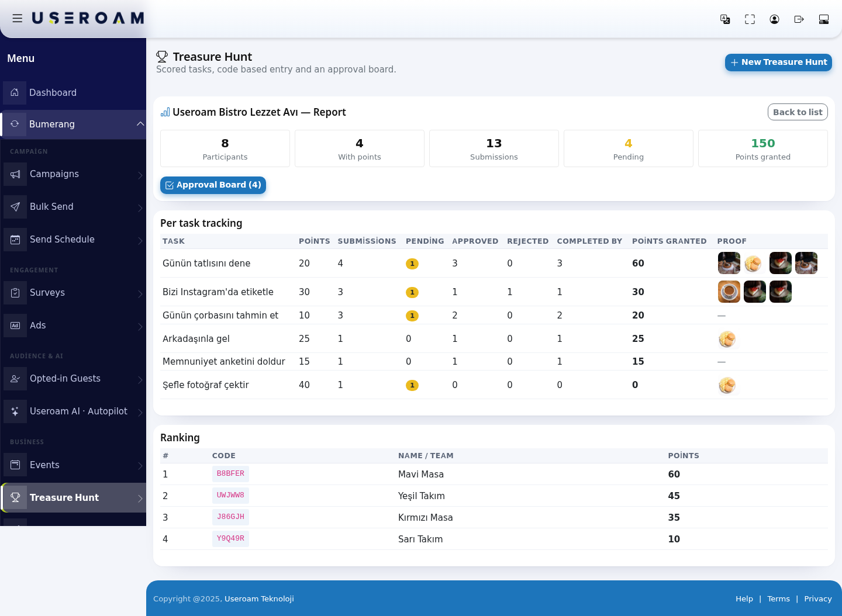
Task: Click the Send Schedule calendar icon
Action: click(15, 240)
